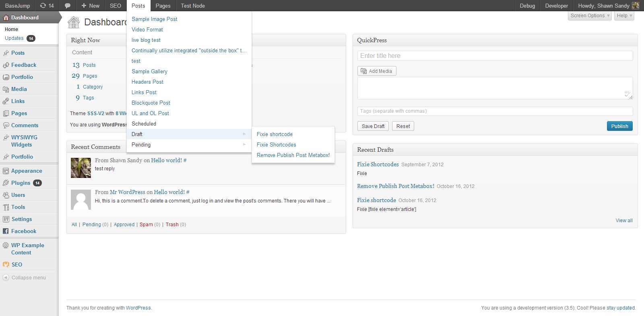Click the blue Publish button
This screenshot has width=644, height=316.
[620, 126]
